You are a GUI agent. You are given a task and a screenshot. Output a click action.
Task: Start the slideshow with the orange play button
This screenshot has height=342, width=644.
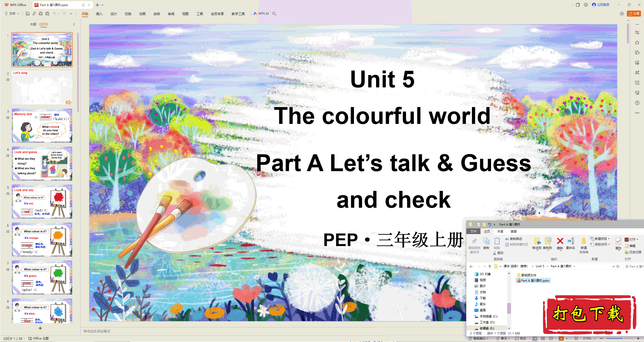(x=561, y=338)
